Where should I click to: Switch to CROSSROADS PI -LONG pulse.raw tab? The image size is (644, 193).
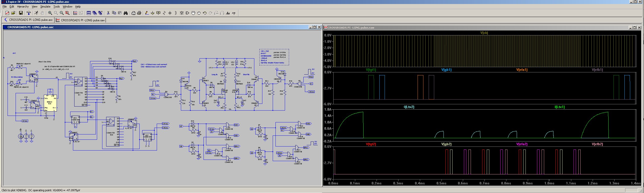tap(80, 20)
